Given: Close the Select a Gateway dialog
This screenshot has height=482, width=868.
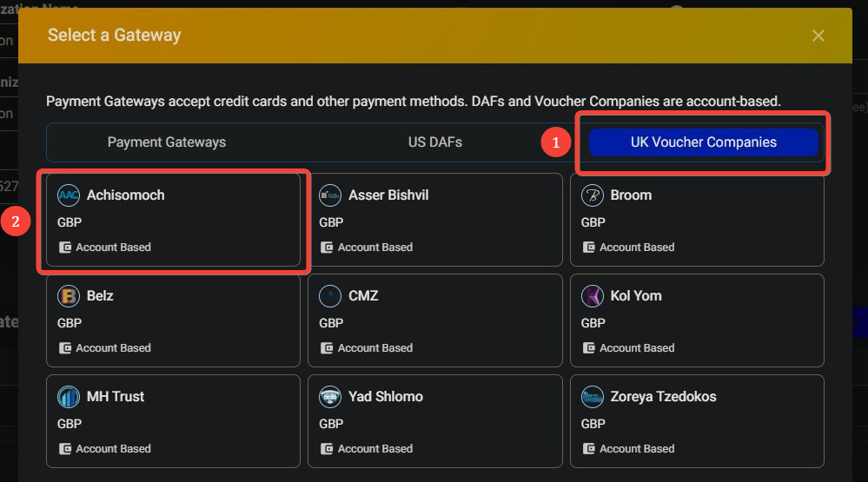Looking at the screenshot, I should pyautogui.click(x=818, y=36).
